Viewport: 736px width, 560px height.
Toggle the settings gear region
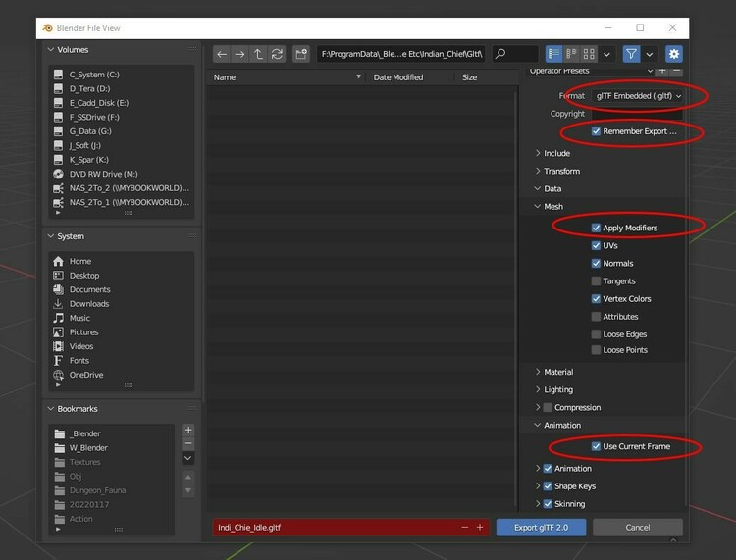click(x=673, y=55)
